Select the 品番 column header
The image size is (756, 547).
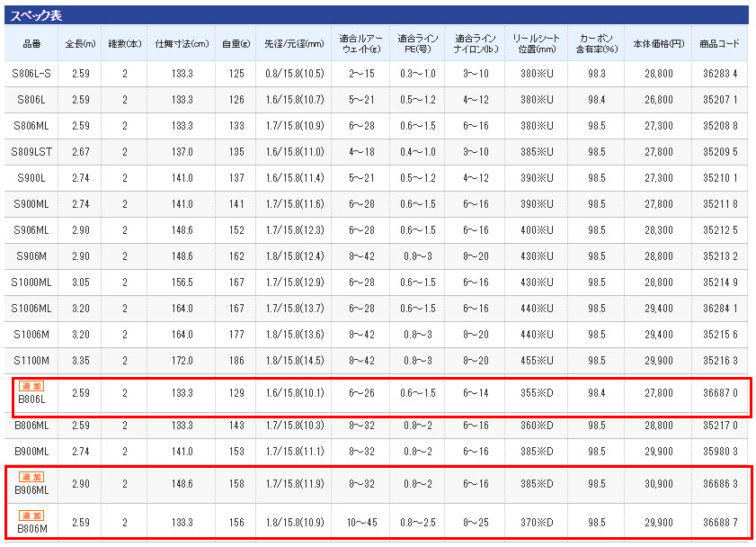[x=31, y=44]
